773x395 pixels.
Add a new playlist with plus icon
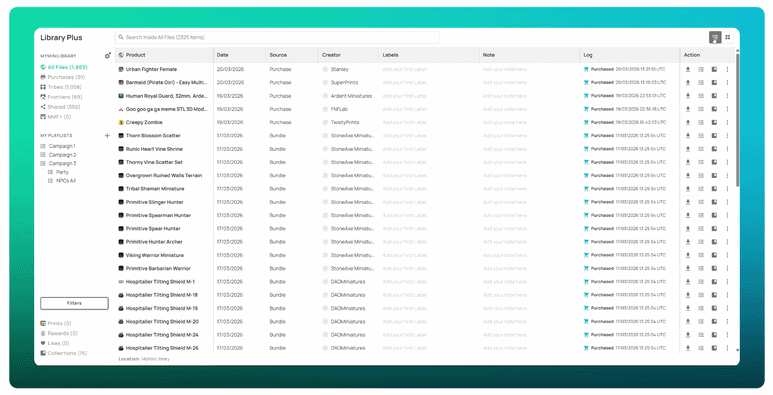point(107,136)
